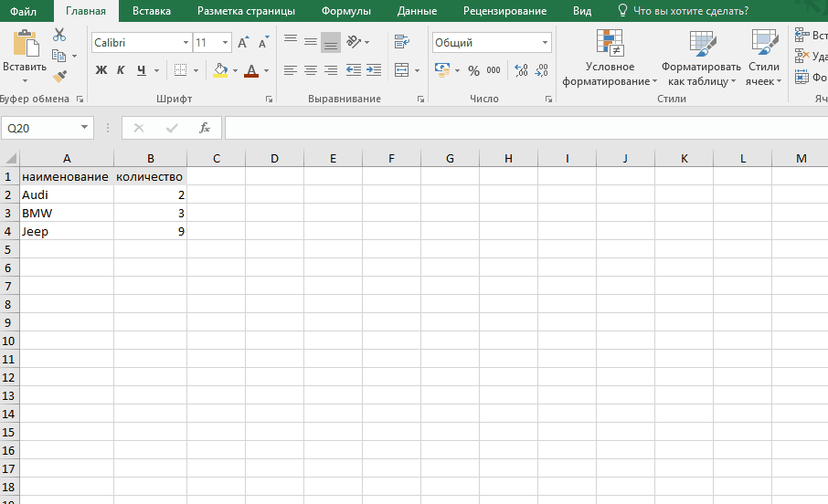Open the Выравнивание dialog launcher
Image resolution: width=828 pixels, height=504 pixels.
(421, 100)
